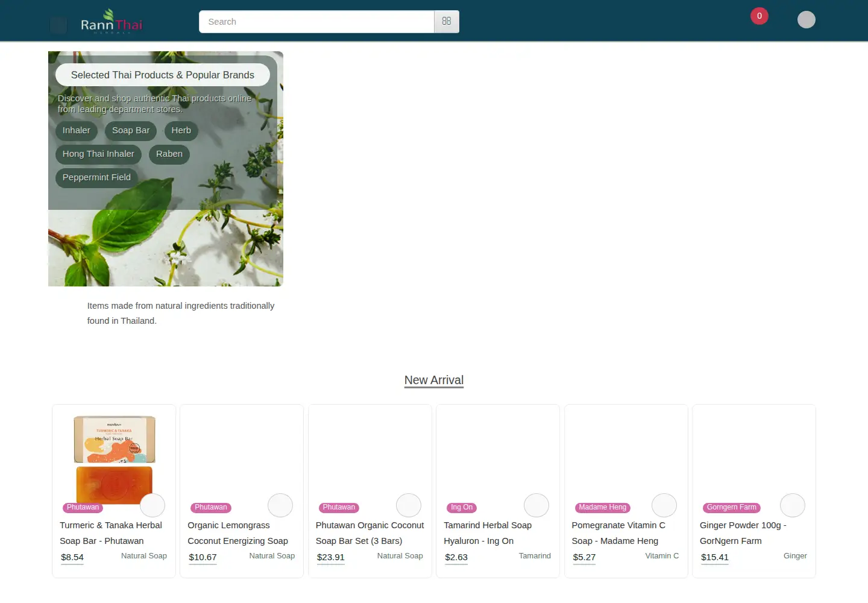Click round button on Tamarind Herbal Soap card
The width and height of the screenshot is (868, 603).
point(536,505)
